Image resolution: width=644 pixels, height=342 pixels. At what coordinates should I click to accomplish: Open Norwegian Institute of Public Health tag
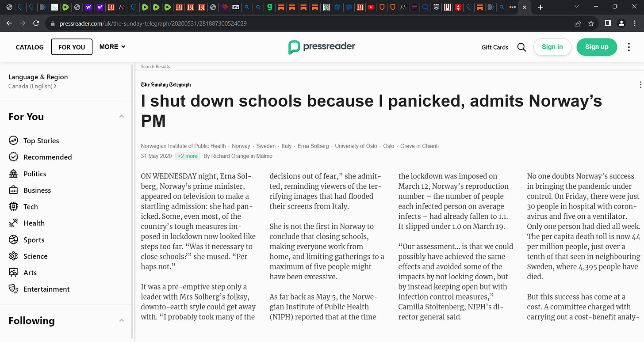pos(183,146)
